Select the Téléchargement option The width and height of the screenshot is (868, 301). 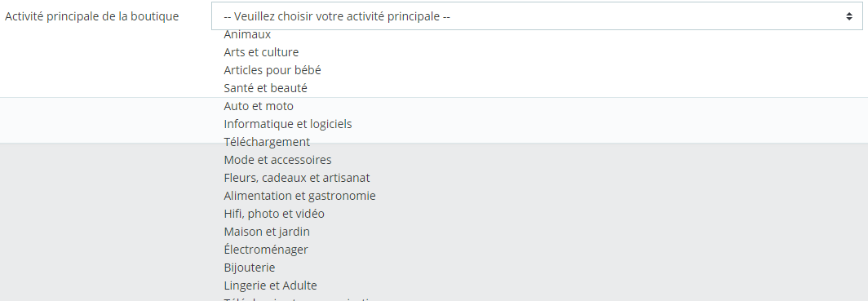click(x=267, y=142)
